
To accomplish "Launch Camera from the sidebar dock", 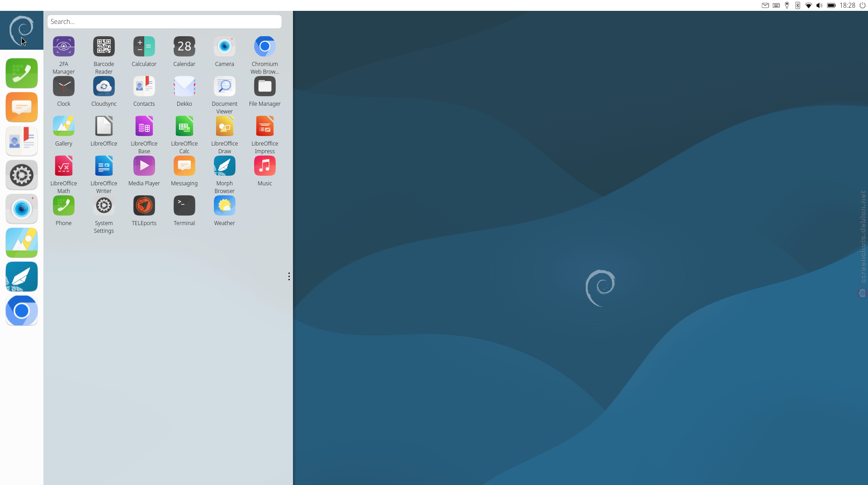I will click(x=22, y=209).
